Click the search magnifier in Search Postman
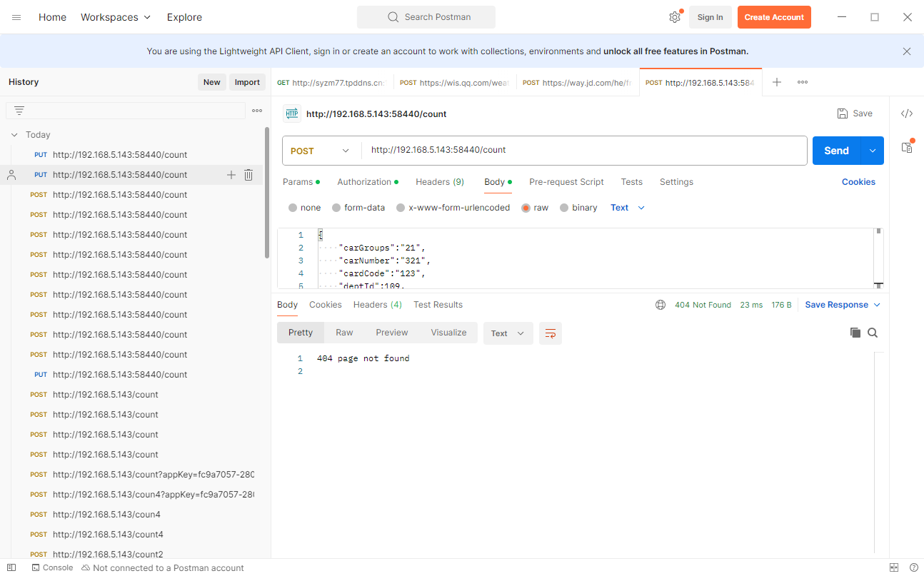 click(x=393, y=17)
